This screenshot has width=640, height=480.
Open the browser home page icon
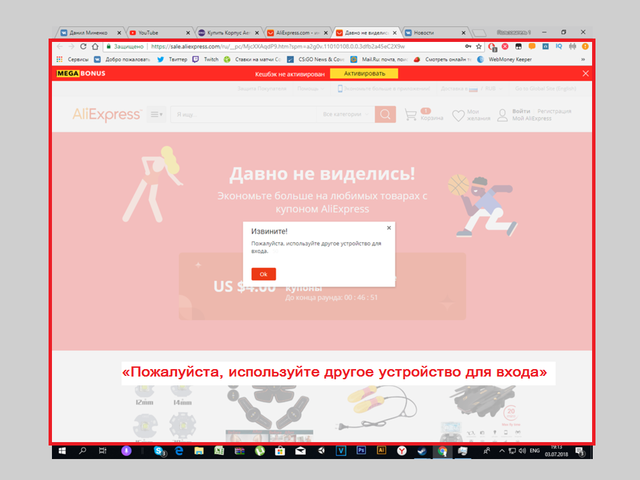coord(95,47)
